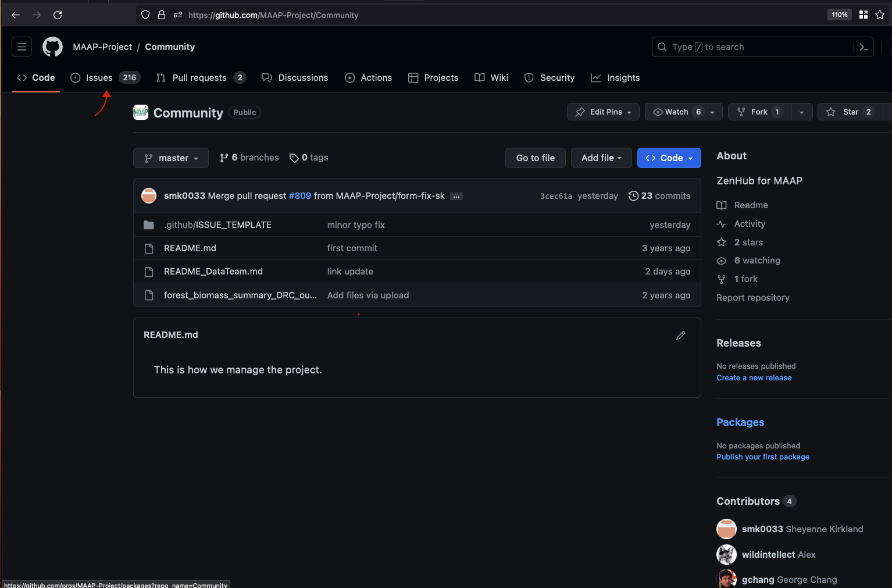This screenshot has height=588, width=892.
Task: Open commit hash 3cec61a
Action: click(x=556, y=197)
